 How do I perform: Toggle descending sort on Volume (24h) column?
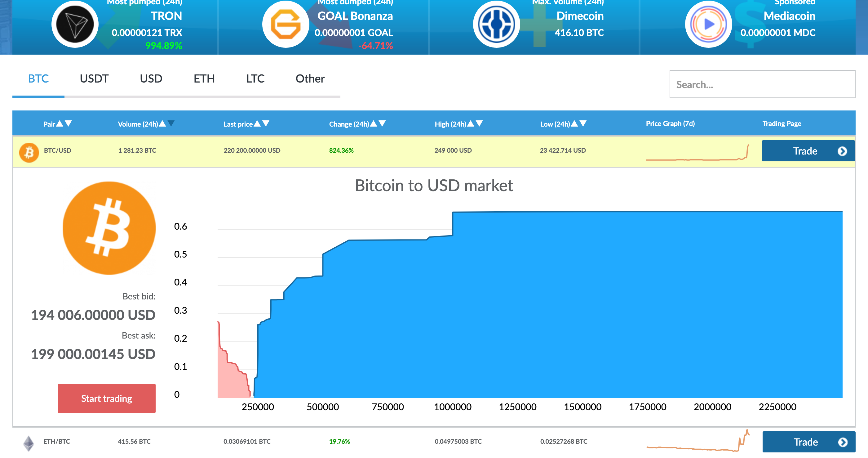point(171,123)
